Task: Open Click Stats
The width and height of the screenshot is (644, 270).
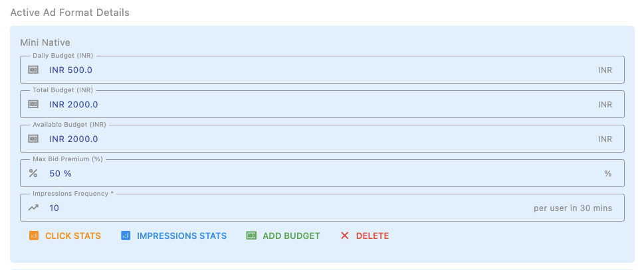Action: pyautogui.click(x=72, y=236)
